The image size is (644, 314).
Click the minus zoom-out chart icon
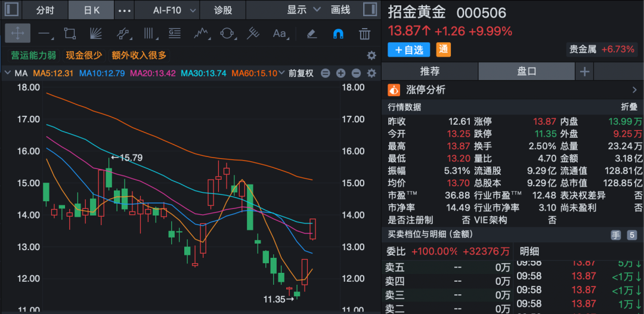[356, 73]
